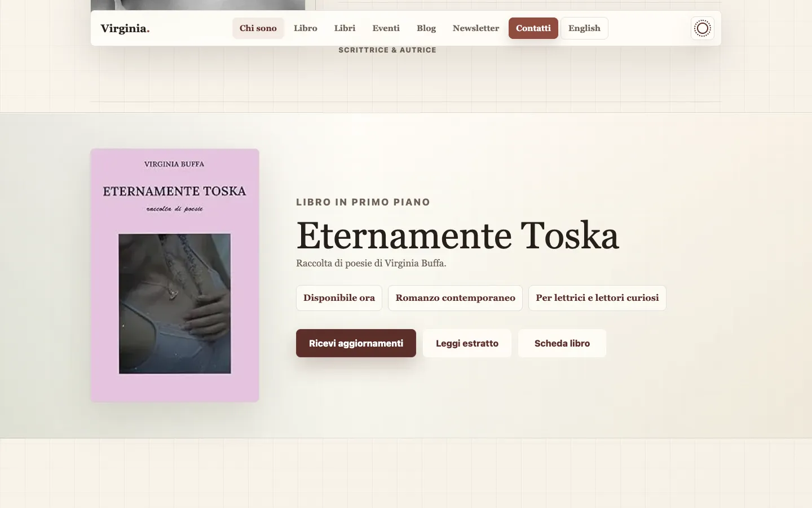
Task: Open the Libri nav link
Action: pos(345,28)
